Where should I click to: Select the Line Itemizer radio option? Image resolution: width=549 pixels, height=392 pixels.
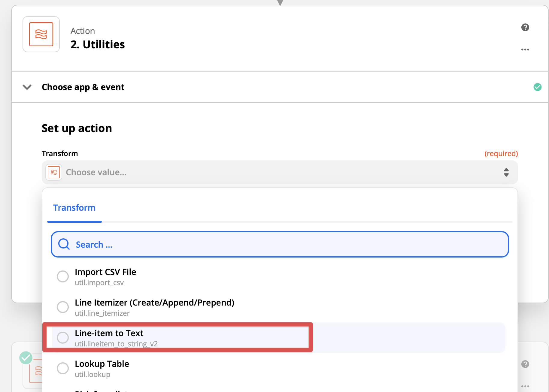point(63,307)
